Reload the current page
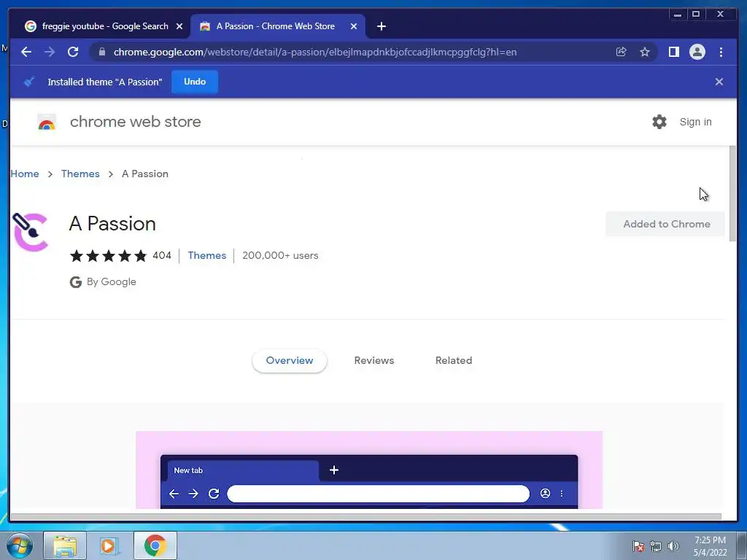 (73, 52)
